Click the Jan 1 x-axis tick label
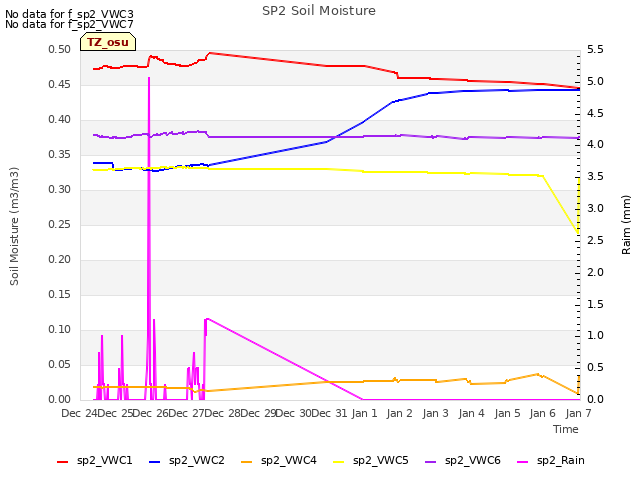Viewport: 640px width, 480px height. tap(364, 413)
